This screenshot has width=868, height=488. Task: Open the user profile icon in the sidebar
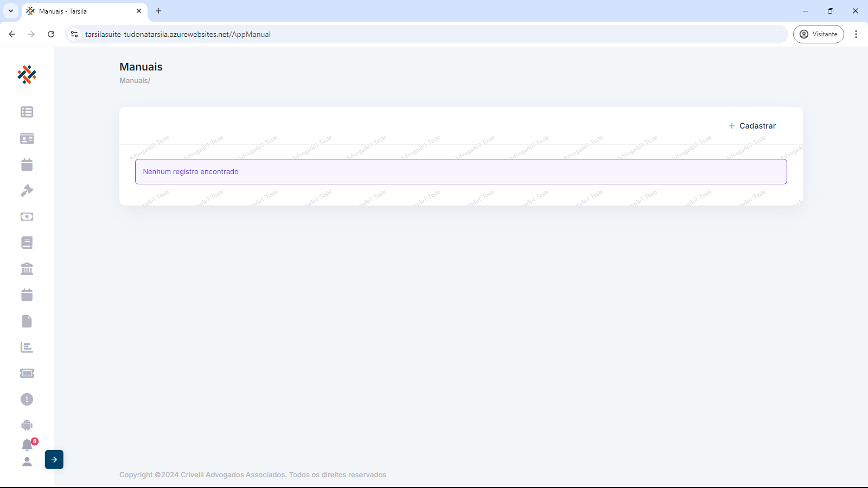pos(27,462)
